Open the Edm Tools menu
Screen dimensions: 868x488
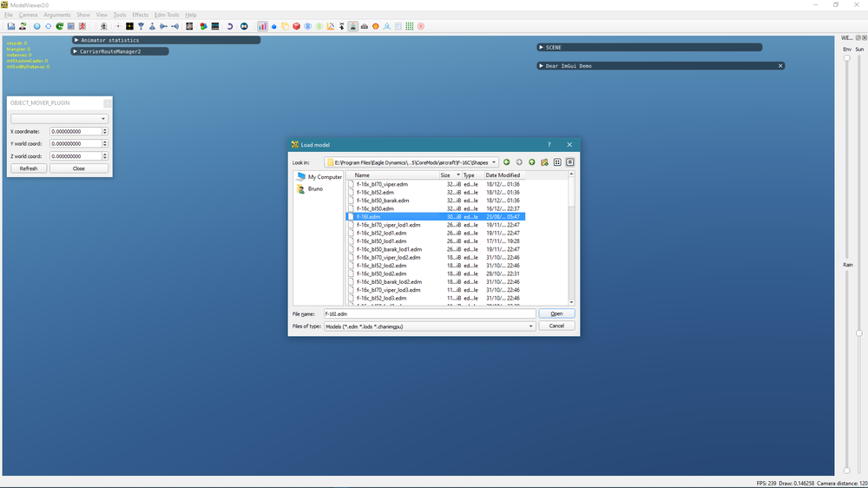click(167, 15)
